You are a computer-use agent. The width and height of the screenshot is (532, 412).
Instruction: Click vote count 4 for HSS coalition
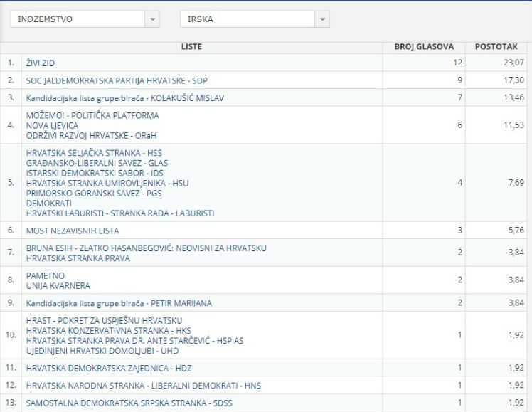(459, 183)
